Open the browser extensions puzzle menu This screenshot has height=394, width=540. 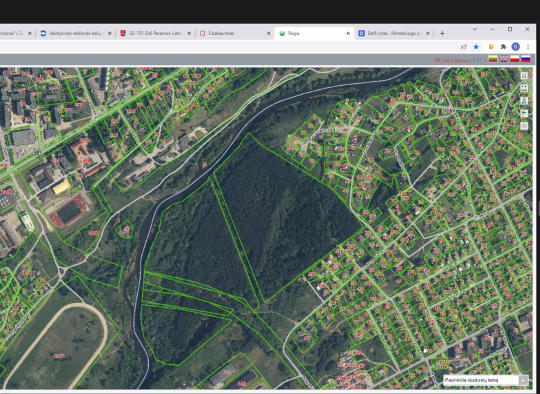pyautogui.click(x=503, y=46)
